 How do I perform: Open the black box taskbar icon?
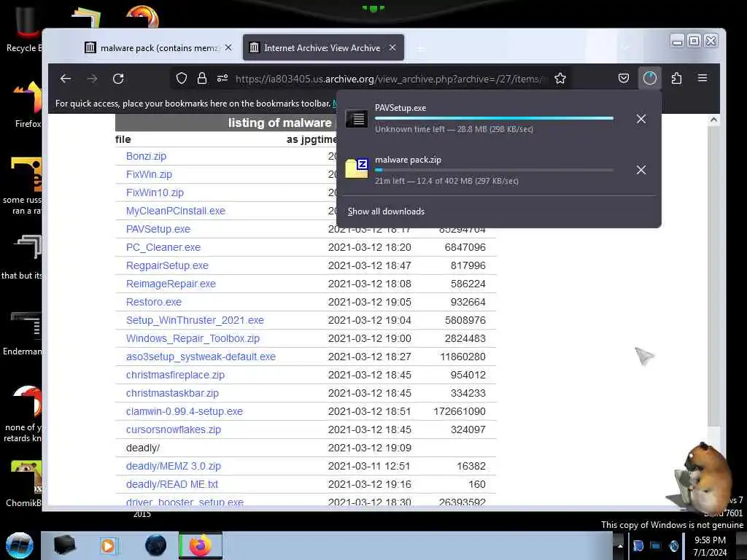click(64, 545)
